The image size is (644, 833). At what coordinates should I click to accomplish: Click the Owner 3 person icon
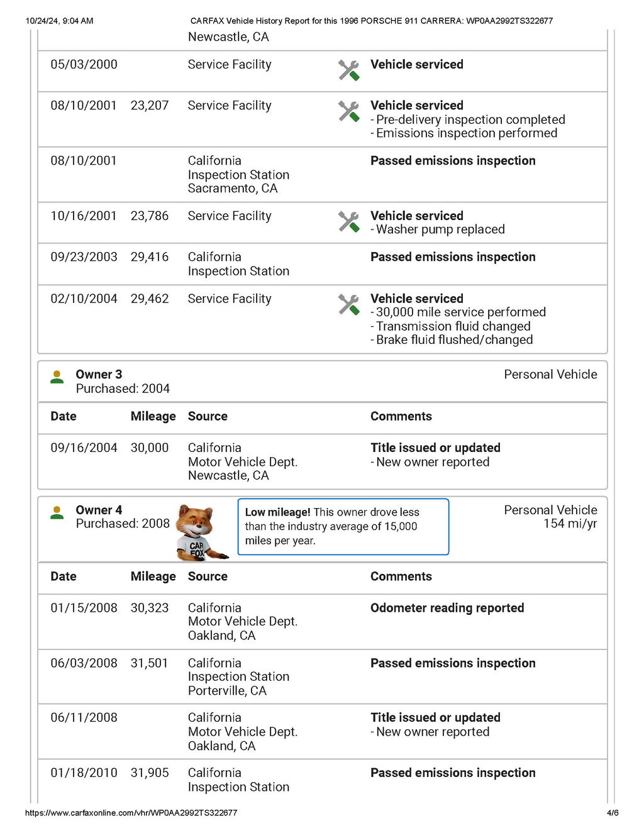tap(57, 377)
